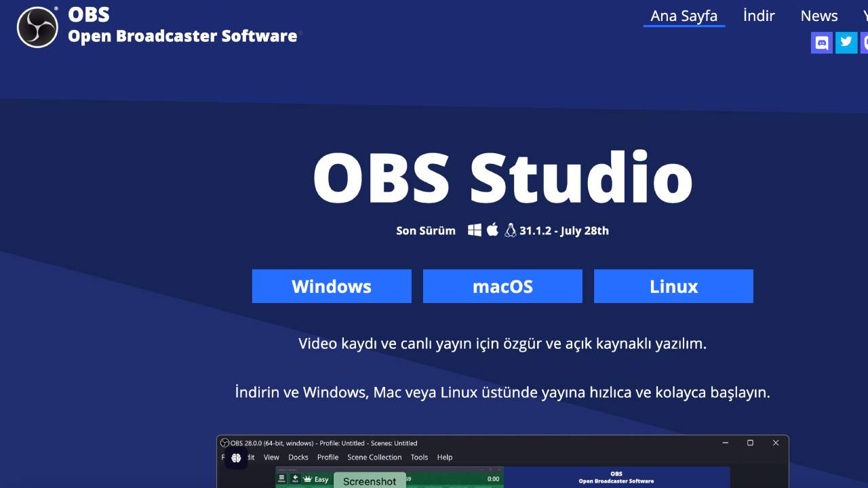This screenshot has height=488, width=868.
Task: Click the Windows download button
Action: pos(331,286)
